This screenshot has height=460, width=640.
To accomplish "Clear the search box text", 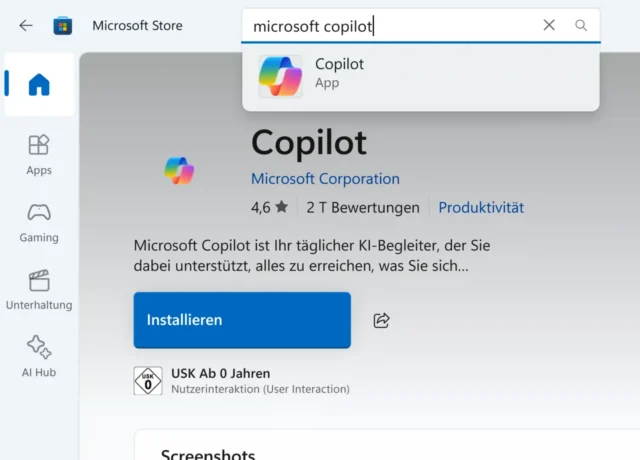I will tap(549, 25).
